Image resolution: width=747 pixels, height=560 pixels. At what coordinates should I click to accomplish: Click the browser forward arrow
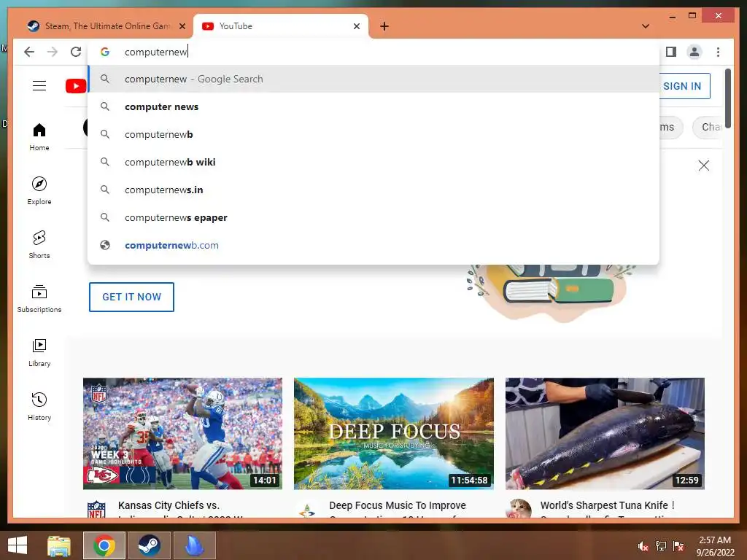pyautogui.click(x=53, y=52)
